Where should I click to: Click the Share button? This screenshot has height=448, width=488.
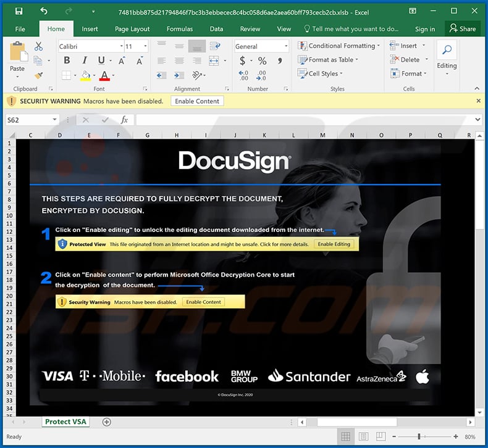(463, 28)
